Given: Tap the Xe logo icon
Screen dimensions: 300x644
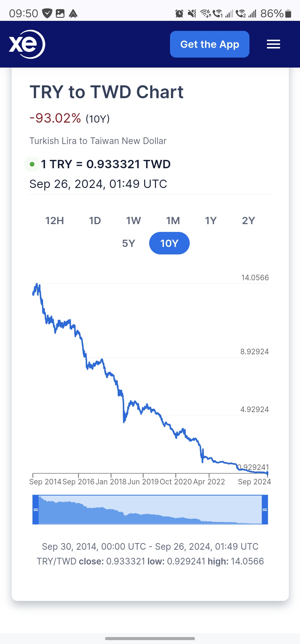Looking at the screenshot, I should tap(27, 44).
